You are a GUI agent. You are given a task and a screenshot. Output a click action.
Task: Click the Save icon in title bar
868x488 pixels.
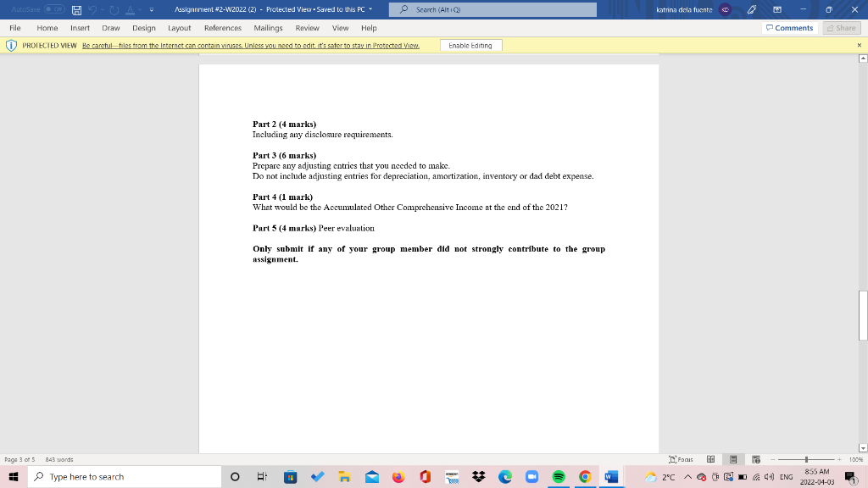point(76,9)
